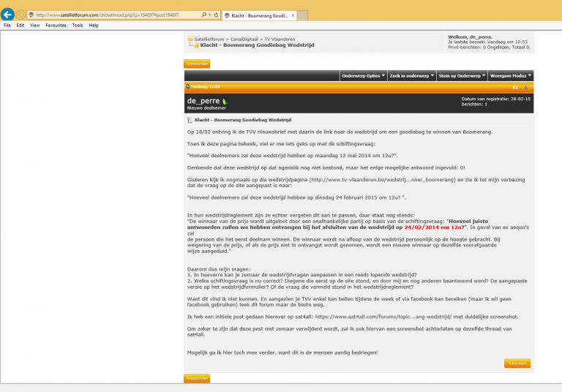Screen dimensions: 562x392
Task: Click the Aanpassen edit button
Action: [x=517, y=363]
